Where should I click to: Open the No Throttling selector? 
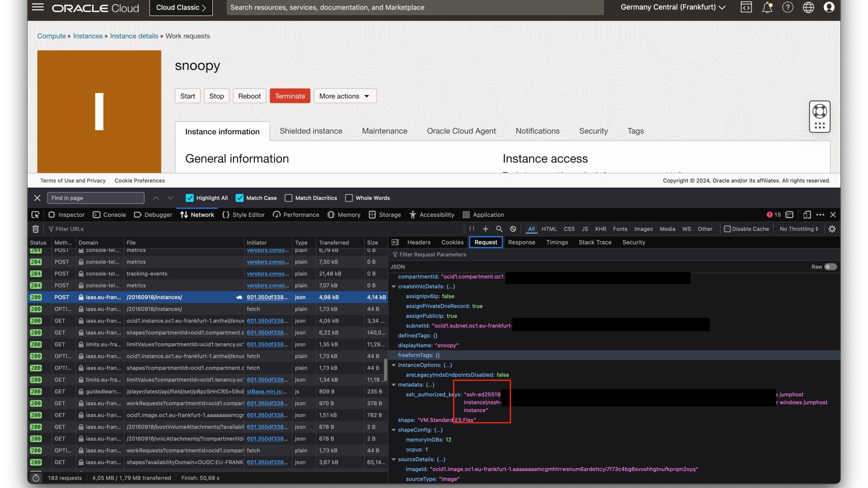point(798,229)
